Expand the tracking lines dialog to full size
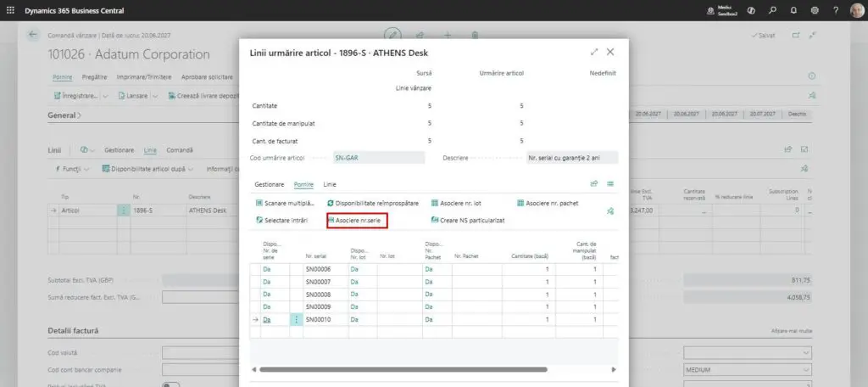Image resolution: width=868 pixels, height=387 pixels. (x=594, y=52)
